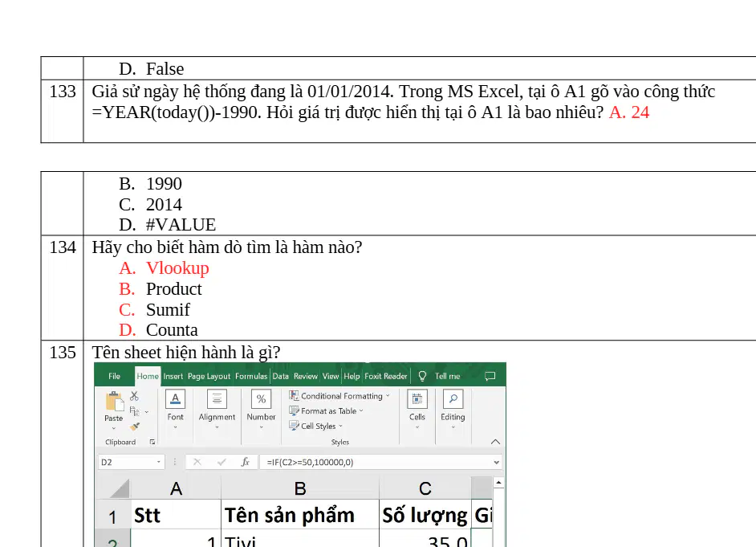Click the Paste clipboard icon
The image size is (756, 547).
click(114, 402)
